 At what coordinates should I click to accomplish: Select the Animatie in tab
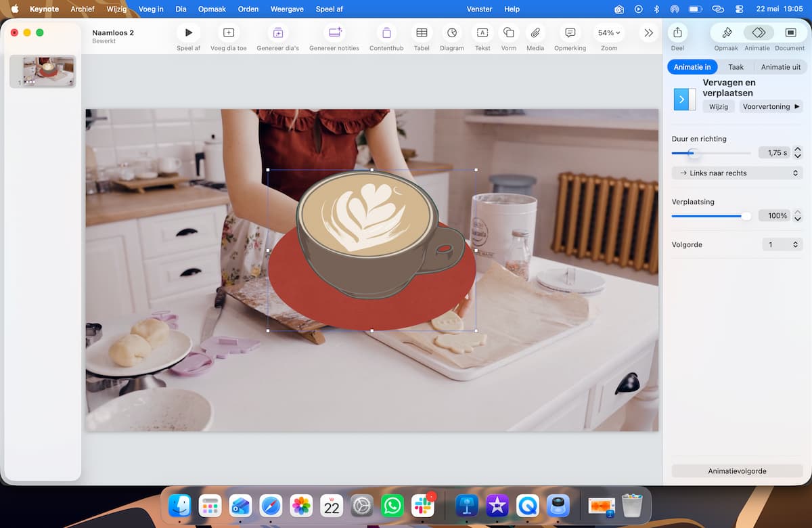pos(692,67)
